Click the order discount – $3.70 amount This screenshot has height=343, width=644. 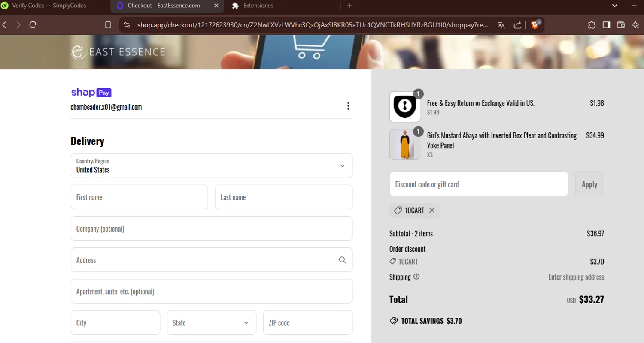point(594,262)
